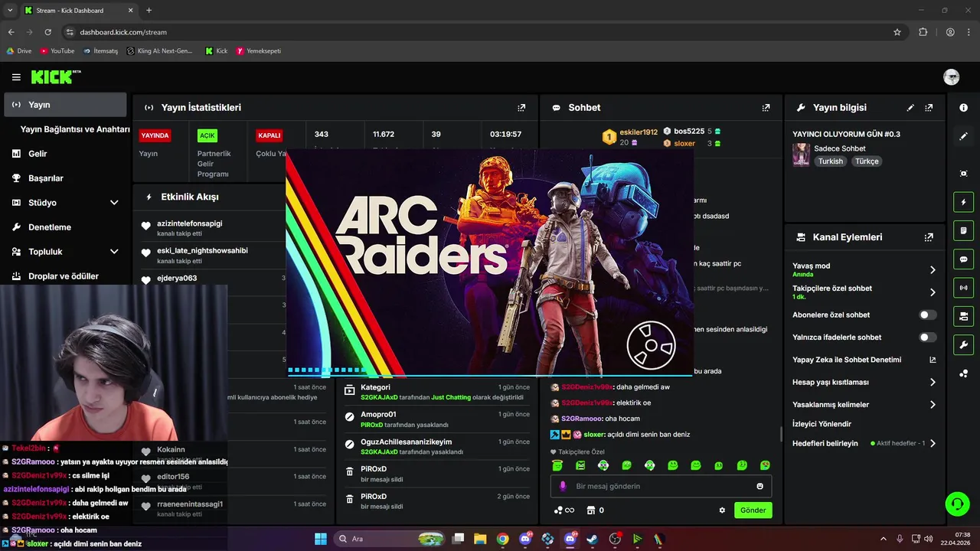The image size is (980, 551).
Task: Toggle Yalnızca ifadelerle sohbet switch
Action: pyautogui.click(x=927, y=337)
